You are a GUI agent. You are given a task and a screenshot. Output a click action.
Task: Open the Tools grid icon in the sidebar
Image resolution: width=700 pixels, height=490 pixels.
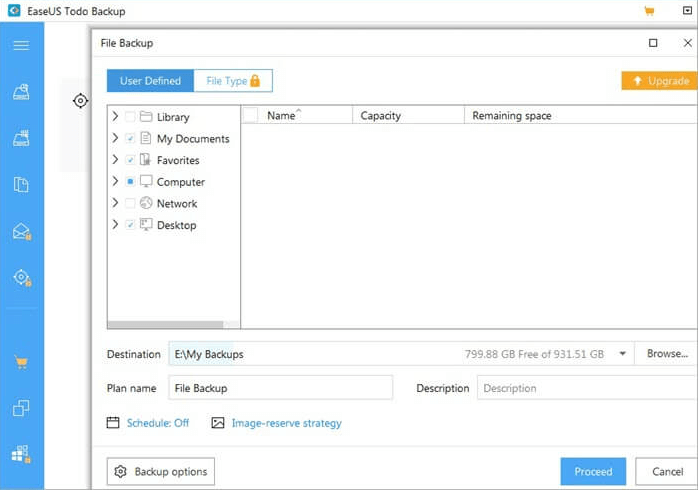tap(21, 454)
